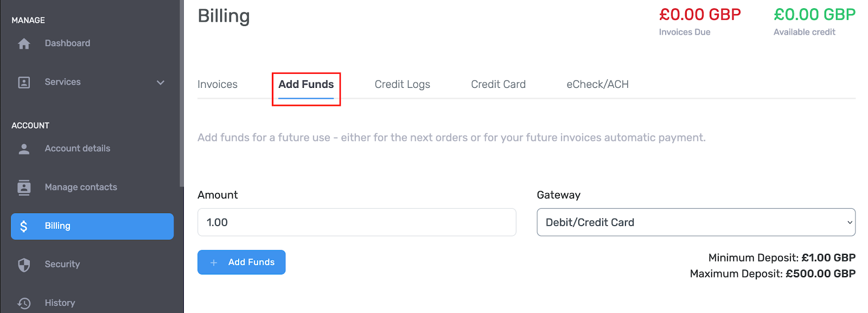Click the plus icon on Add Funds button

[x=214, y=263]
